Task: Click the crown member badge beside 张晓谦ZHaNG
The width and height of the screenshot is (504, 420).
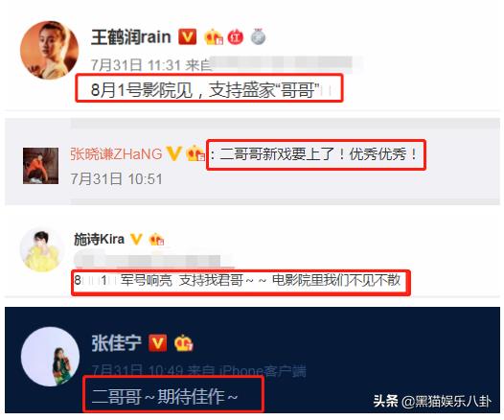Action: [x=195, y=153]
